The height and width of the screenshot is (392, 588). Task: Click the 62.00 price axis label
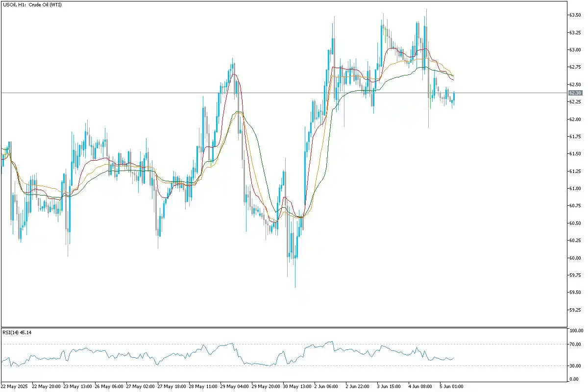coord(575,120)
